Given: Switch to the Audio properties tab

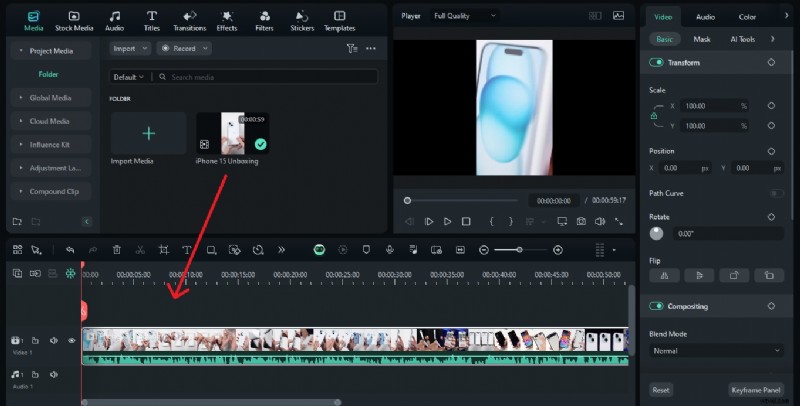Looking at the screenshot, I should 705,17.
